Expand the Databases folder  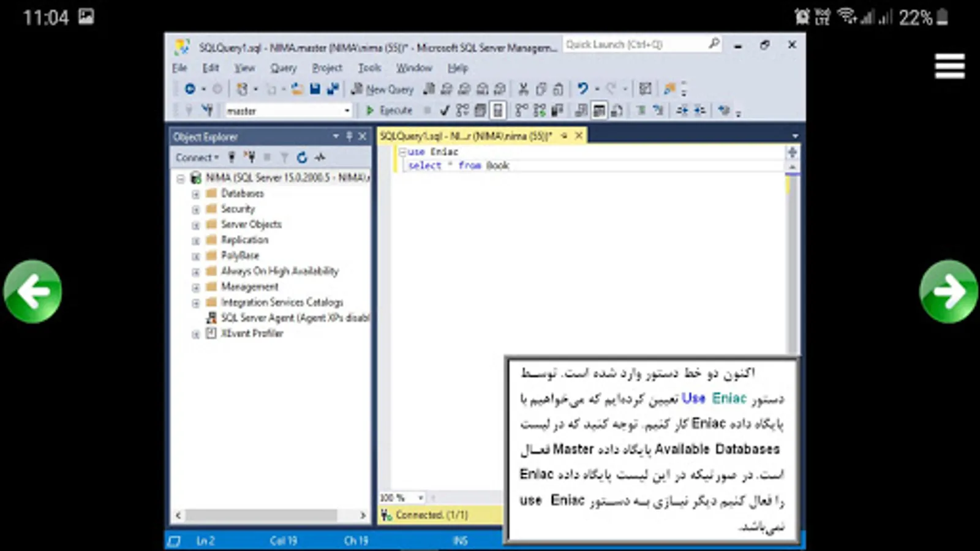(196, 194)
